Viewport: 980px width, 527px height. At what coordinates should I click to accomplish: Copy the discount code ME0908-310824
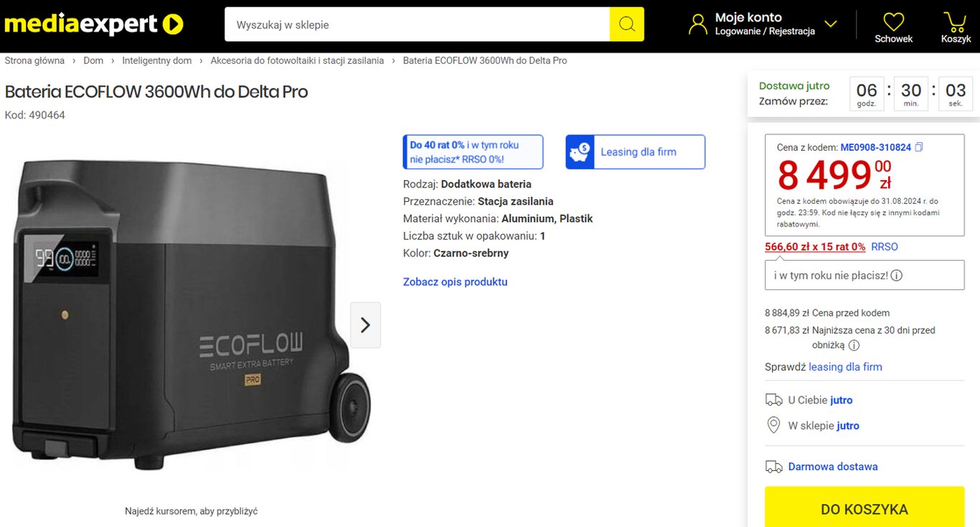919,147
